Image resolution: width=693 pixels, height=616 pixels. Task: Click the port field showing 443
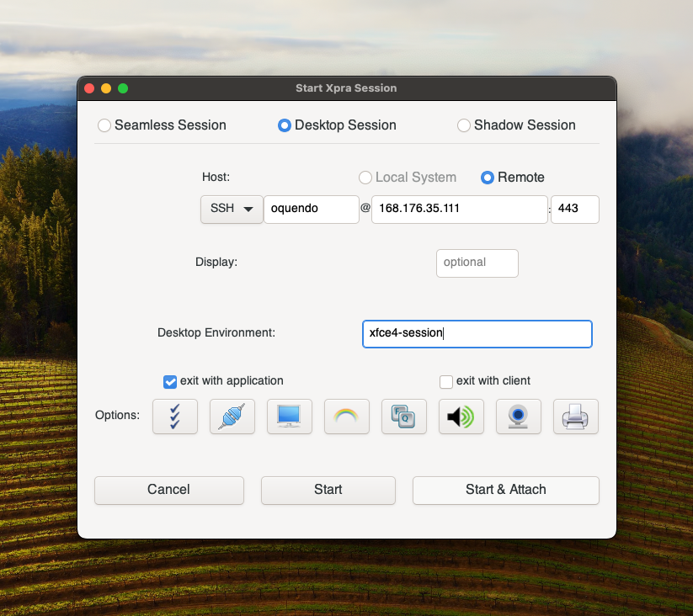[x=575, y=210]
